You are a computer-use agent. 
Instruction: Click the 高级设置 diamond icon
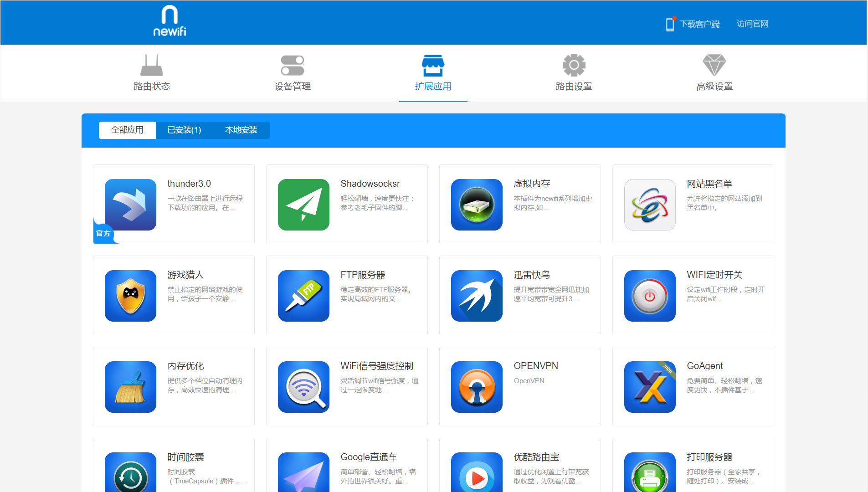pos(714,65)
